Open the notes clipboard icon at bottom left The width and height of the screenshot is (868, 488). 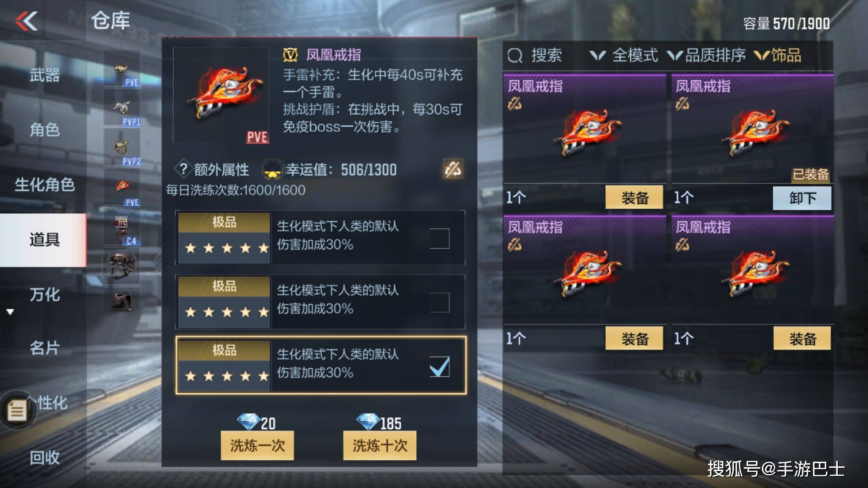pos(17,411)
